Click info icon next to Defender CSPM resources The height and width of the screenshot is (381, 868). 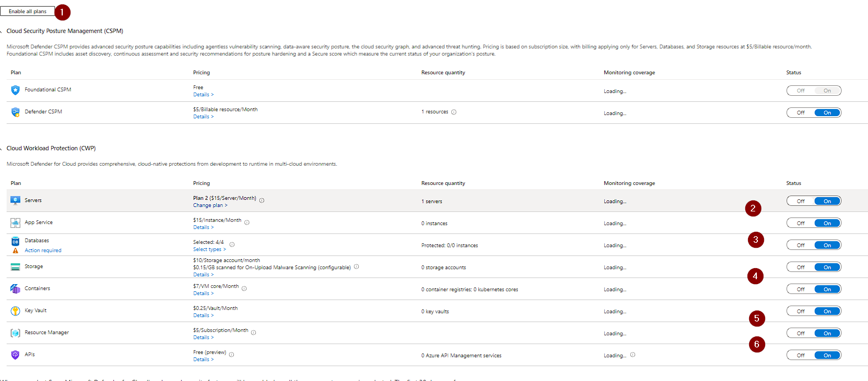click(x=454, y=112)
